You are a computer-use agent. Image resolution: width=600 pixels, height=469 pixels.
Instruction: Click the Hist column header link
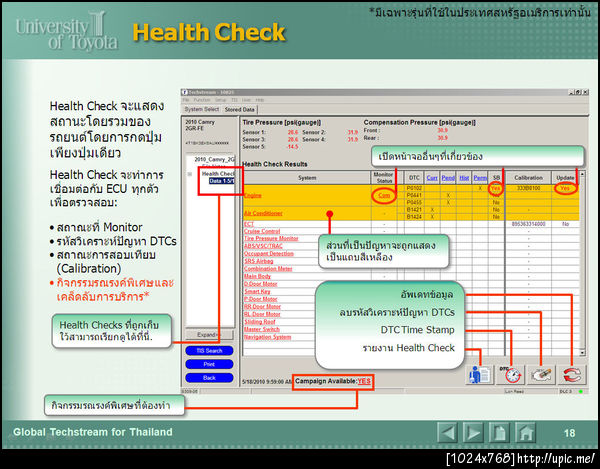coord(464,178)
